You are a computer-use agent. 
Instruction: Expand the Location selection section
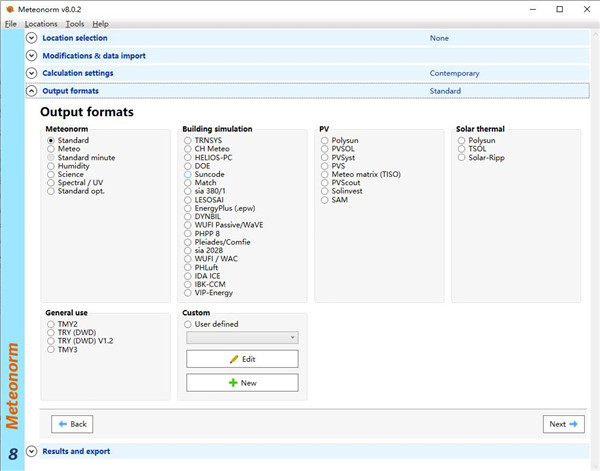32,38
